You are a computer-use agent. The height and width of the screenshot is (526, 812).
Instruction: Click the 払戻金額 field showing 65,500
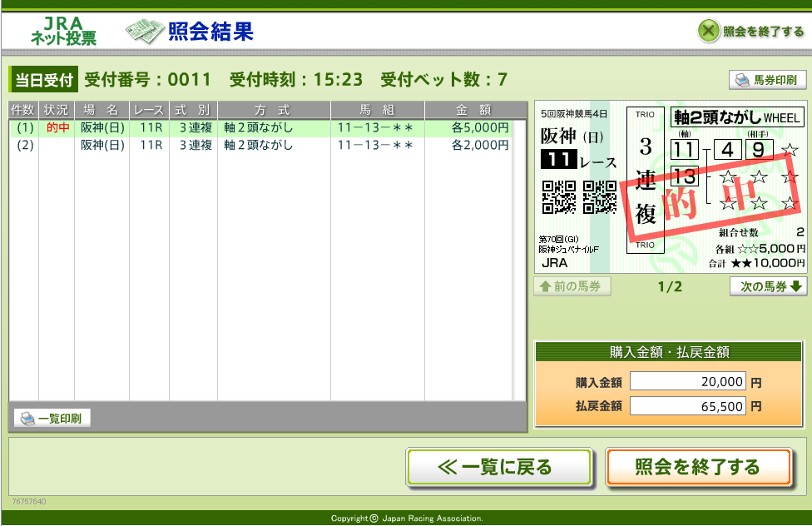point(688,406)
